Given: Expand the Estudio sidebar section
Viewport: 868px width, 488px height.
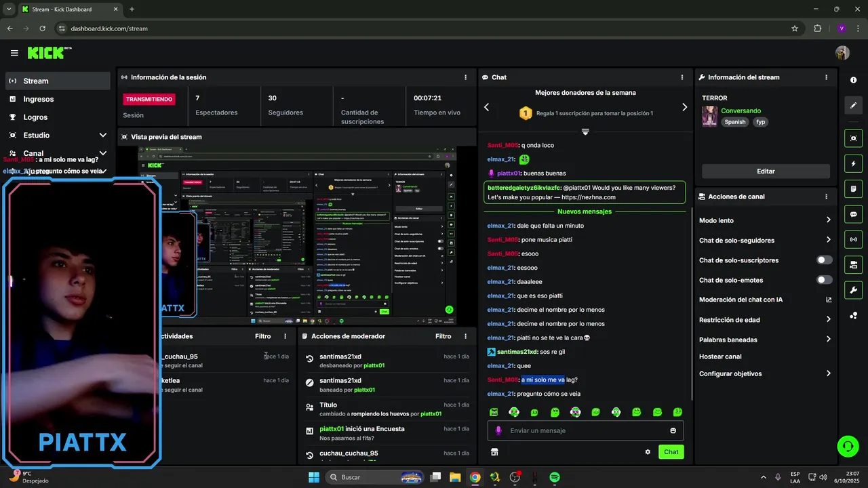Looking at the screenshot, I should tap(102, 136).
